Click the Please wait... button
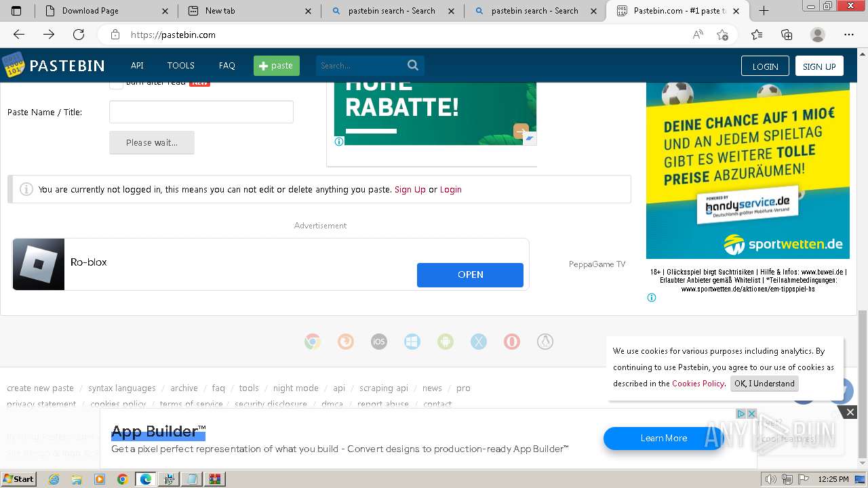 [152, 142]
